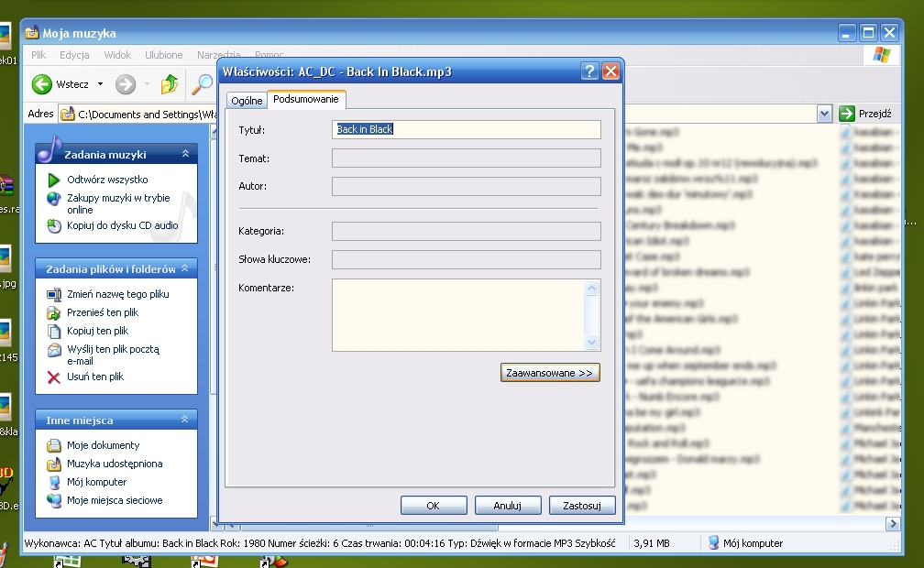Image resolution: width=924 pixels, height=568 pixels.
Task: Open Moje miejsca sieciowe link
Action: 115,500
